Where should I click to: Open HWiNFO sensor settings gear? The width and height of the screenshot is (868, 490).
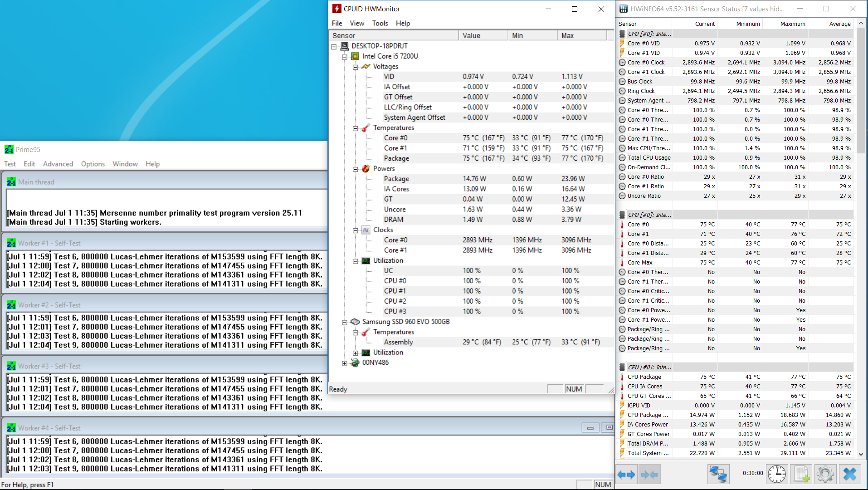(x=825, y=475)
